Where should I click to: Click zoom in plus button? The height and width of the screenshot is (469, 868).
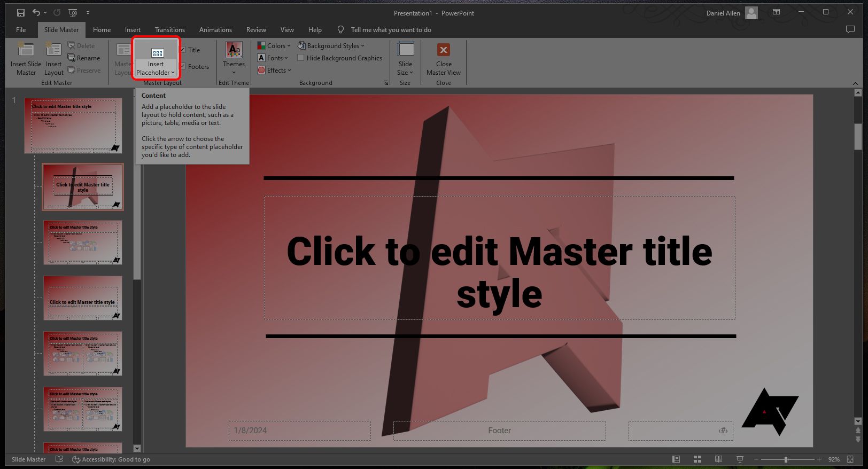click(x=819, y=459)
